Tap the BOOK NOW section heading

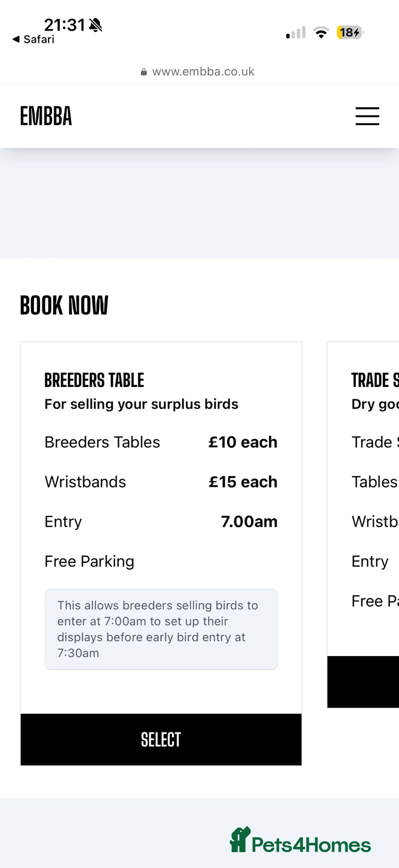tap(64, 305)
